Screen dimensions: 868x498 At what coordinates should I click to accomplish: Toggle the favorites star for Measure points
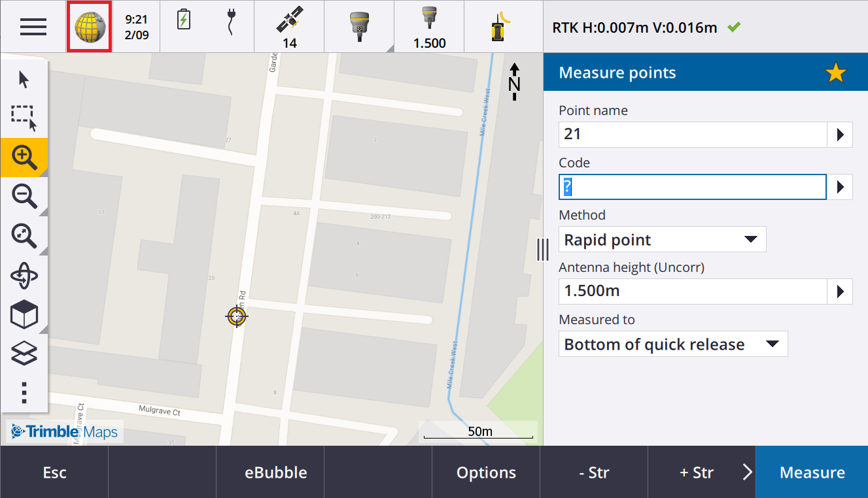835,73
